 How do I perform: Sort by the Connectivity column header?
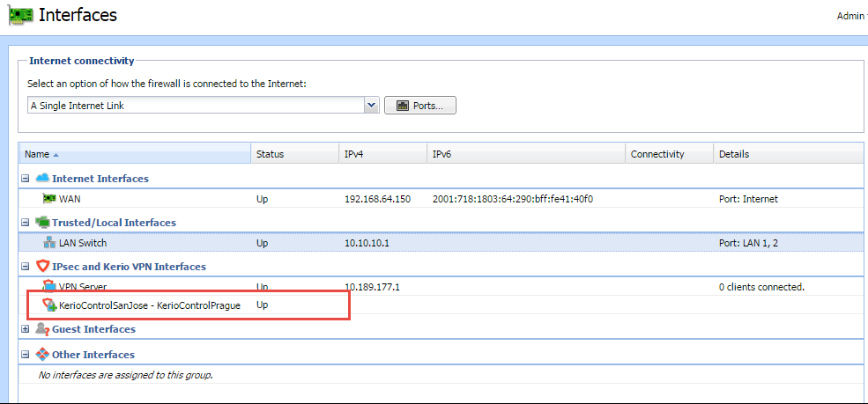[x=669, y=154]
